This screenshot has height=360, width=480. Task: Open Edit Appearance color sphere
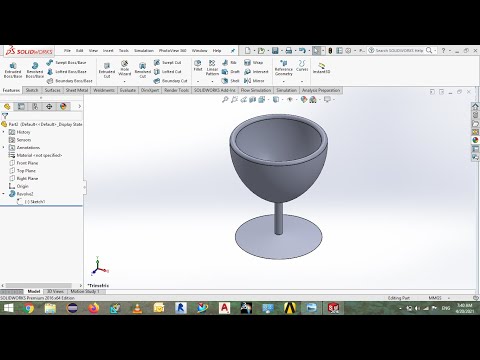click(303, 99)
